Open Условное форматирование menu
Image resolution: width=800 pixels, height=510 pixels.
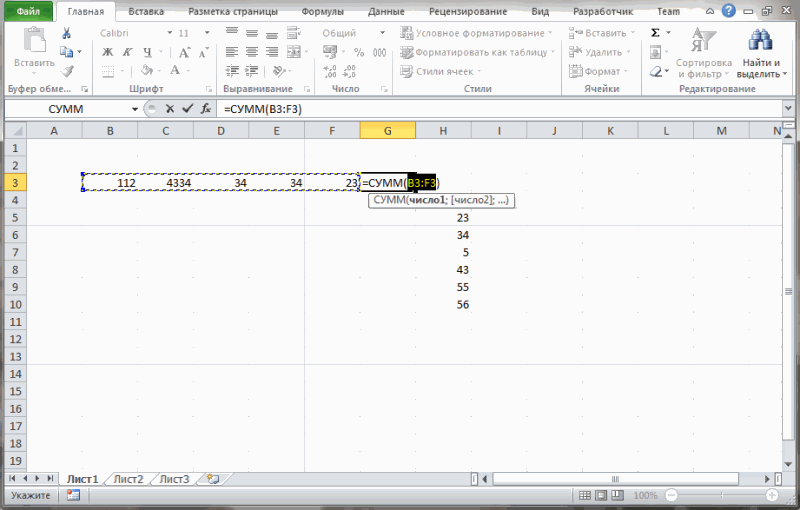476,33
